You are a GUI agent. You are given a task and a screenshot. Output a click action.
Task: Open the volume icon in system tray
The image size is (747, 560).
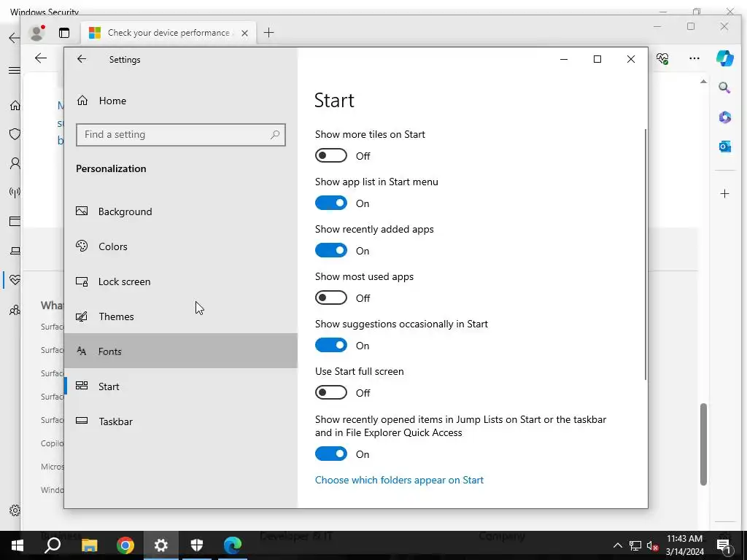pos(653,545)
